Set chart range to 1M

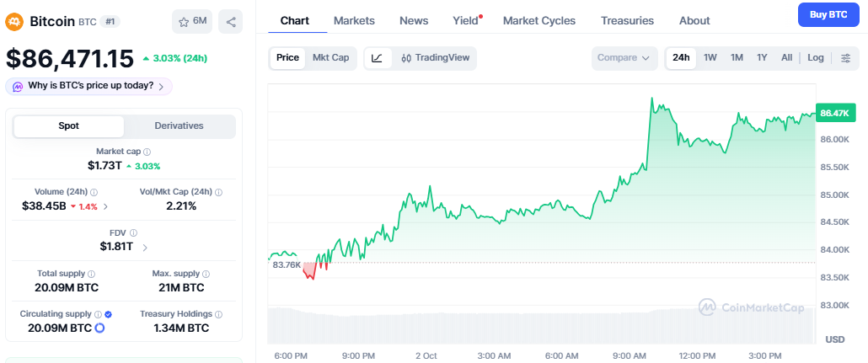pos(737,57)
